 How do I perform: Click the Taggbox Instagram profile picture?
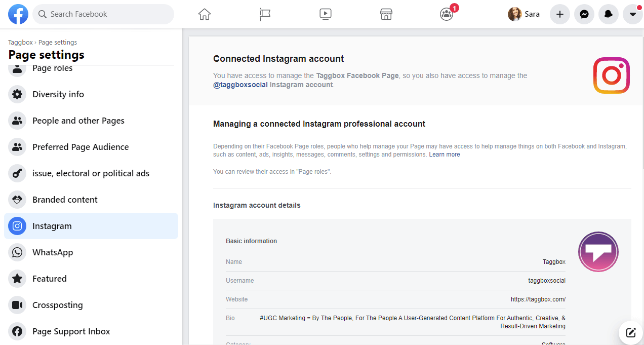[x=598, y=252]
